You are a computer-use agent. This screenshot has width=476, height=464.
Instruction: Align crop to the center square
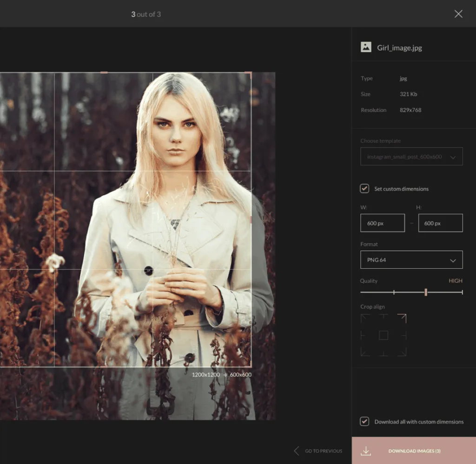click(x=383, y=335)
